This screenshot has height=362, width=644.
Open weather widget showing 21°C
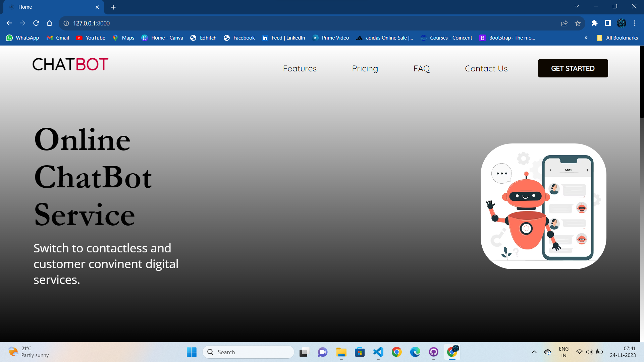point(29,352)
